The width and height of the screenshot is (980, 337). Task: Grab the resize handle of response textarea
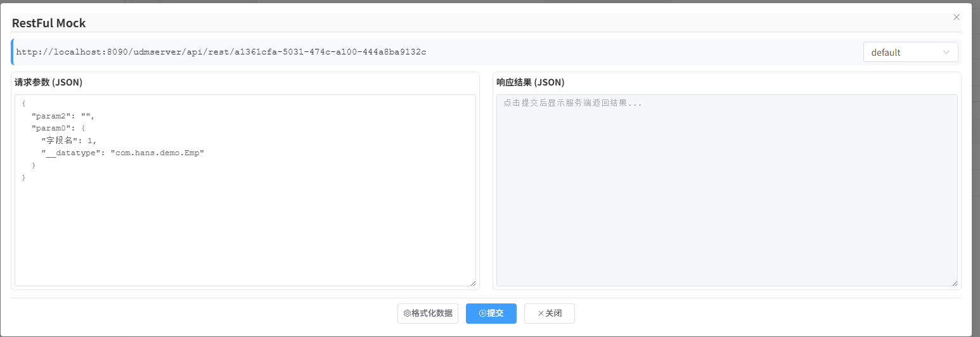point(954,283)
